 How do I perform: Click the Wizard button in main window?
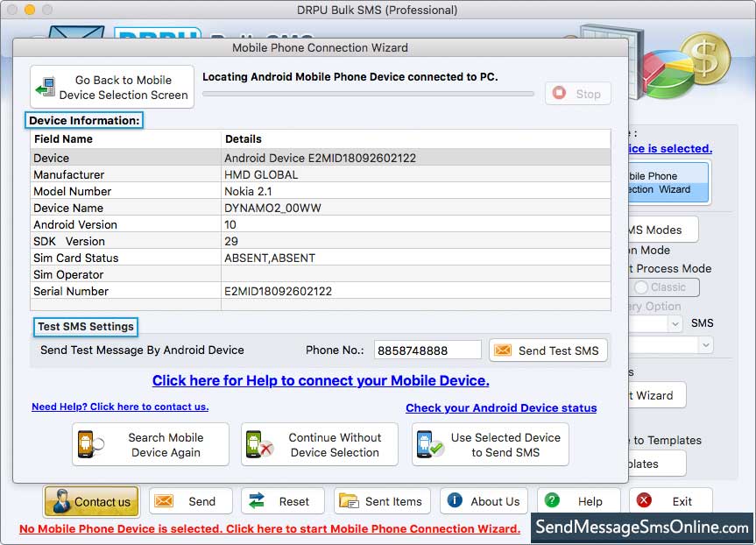click(x=657, y=395)
